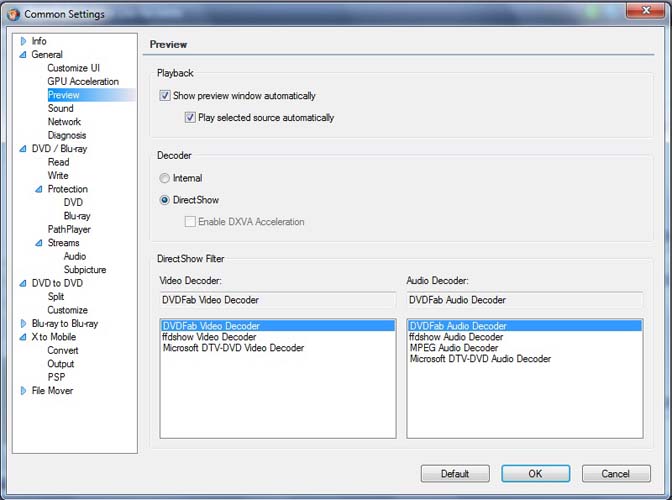
Task: Click the DVDFab icon in title bar
Action: [13, 14]
